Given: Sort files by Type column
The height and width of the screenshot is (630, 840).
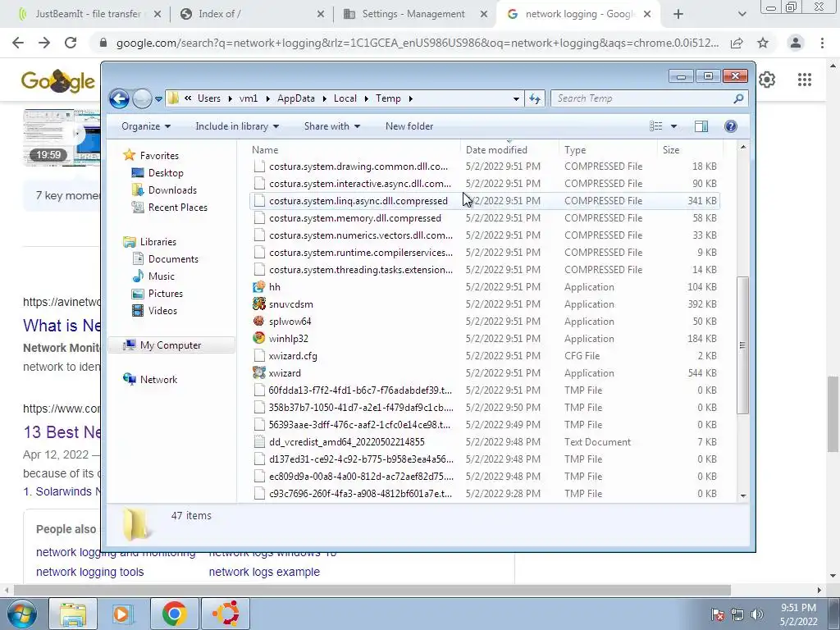Looking at the screenshot, I should coord(608,150).
